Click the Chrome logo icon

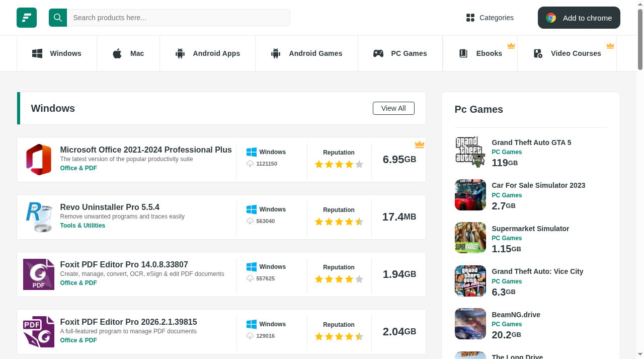pos(551,18)
